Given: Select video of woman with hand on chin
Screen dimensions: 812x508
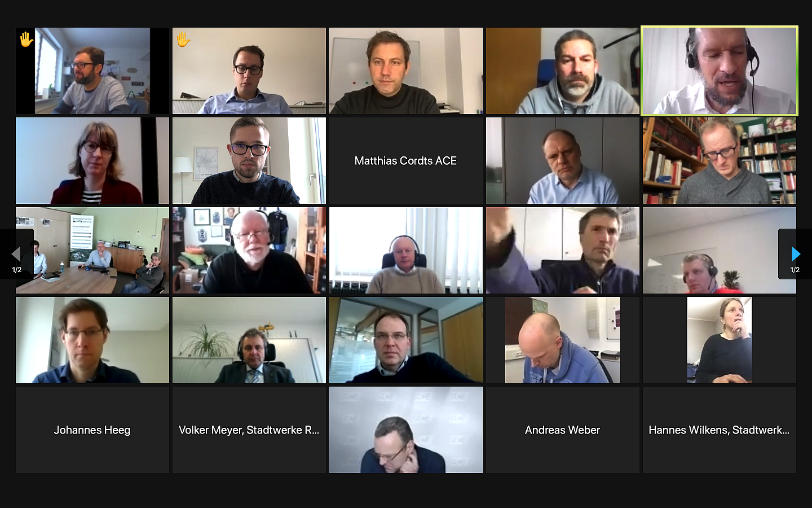Looking at the screenshot, I should coord(720,340).
